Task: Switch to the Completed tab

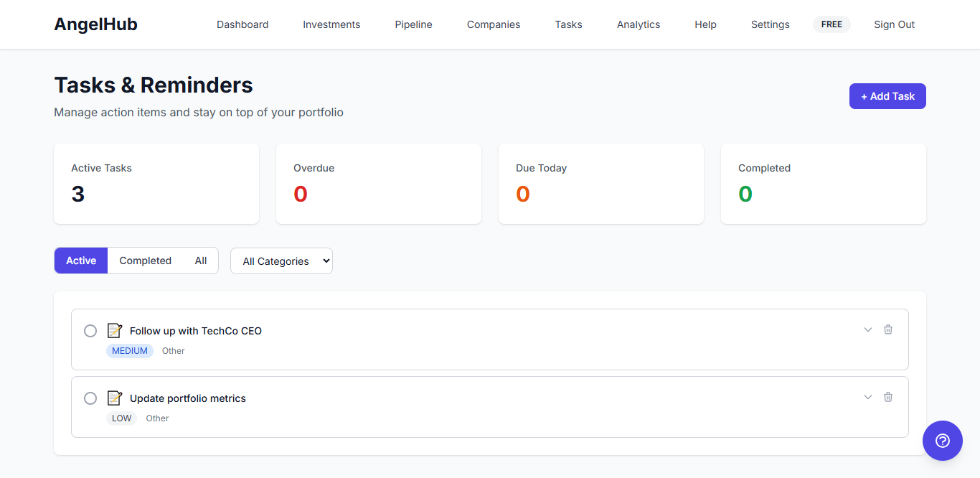Action: (145, 260)
